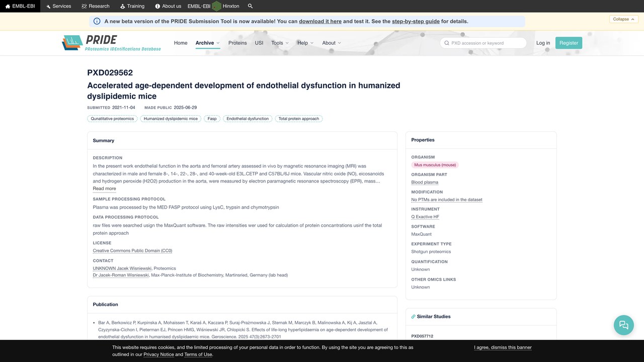The width and height of the screenshot is (644, 362).
Task: Expand the Help dropdown menu
Action: 305,43
